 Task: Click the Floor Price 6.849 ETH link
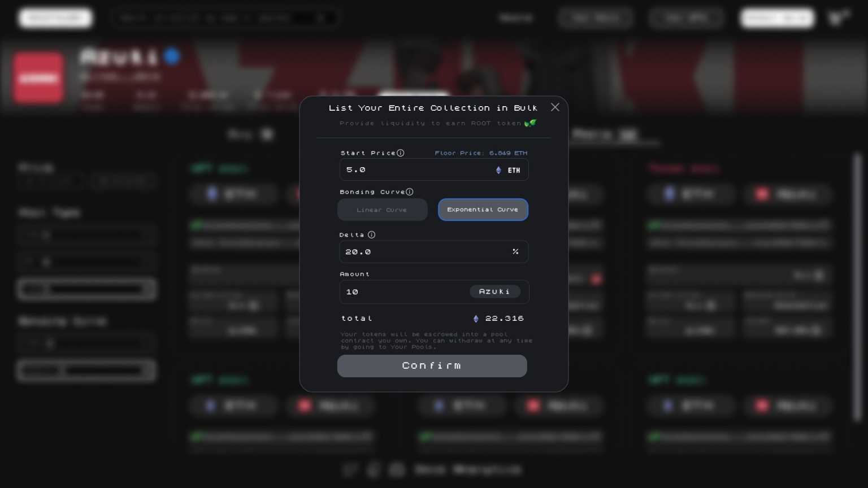pyautogui.click(x=481, y=153)
